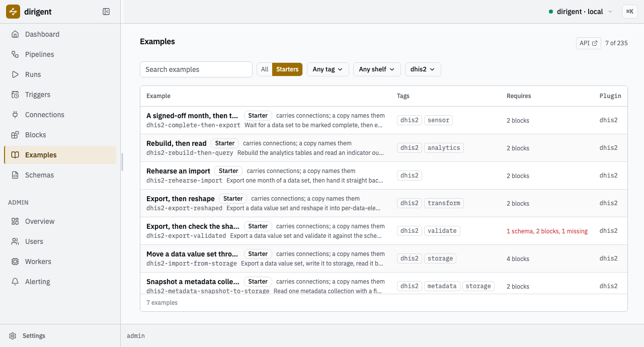Open the 'Move a data value set thro...' example
644x347 pixels.
(x=193, y=254)
